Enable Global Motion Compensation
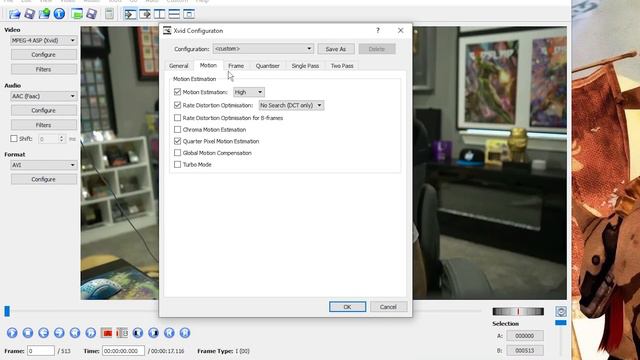Screen dimensions: 640x360 177,153
